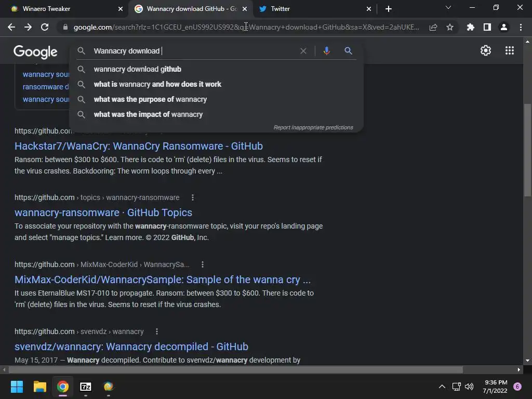
Task: Open 7-Zip from the taskbar
Action: tap(86, 387)
